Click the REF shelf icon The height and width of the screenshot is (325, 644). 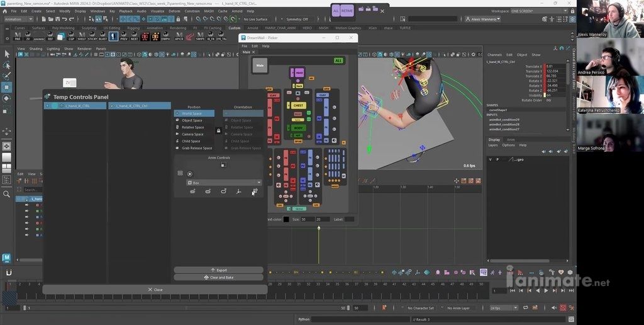50,37
